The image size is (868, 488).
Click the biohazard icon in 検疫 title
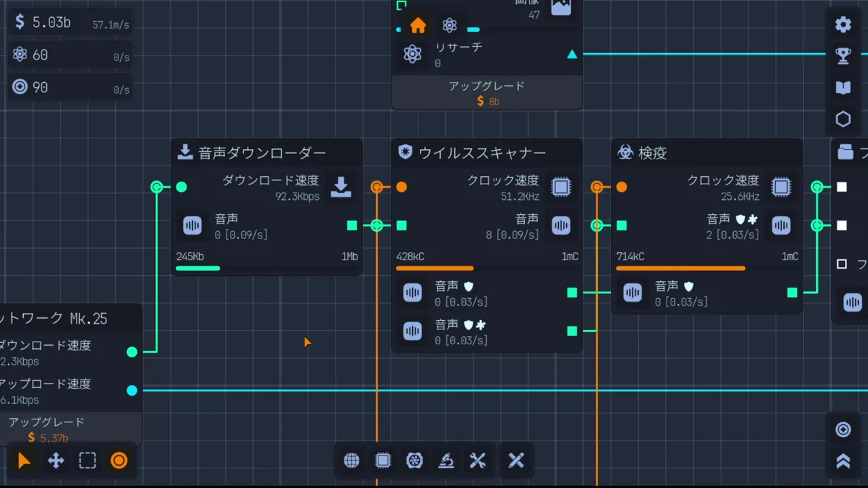coord(625,152)
